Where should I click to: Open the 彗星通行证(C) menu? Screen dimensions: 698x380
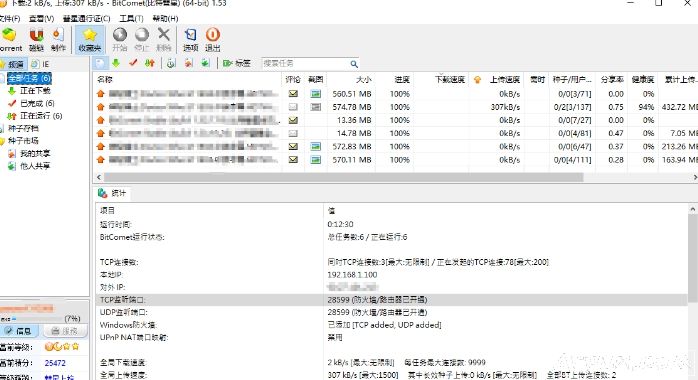point(86,18)
